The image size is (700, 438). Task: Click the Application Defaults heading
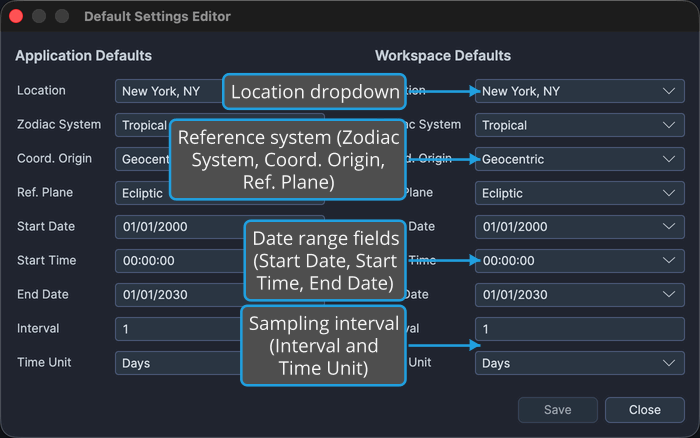83,56
